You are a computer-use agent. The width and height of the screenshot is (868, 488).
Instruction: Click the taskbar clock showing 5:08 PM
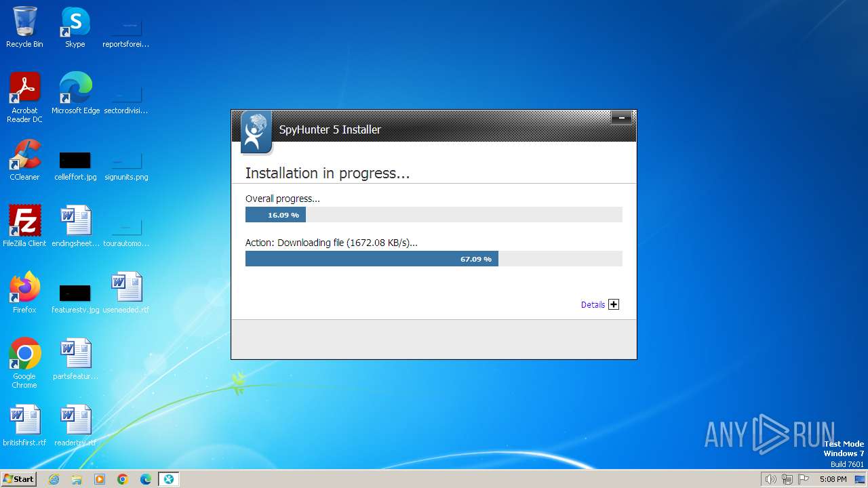click(833, 479)
